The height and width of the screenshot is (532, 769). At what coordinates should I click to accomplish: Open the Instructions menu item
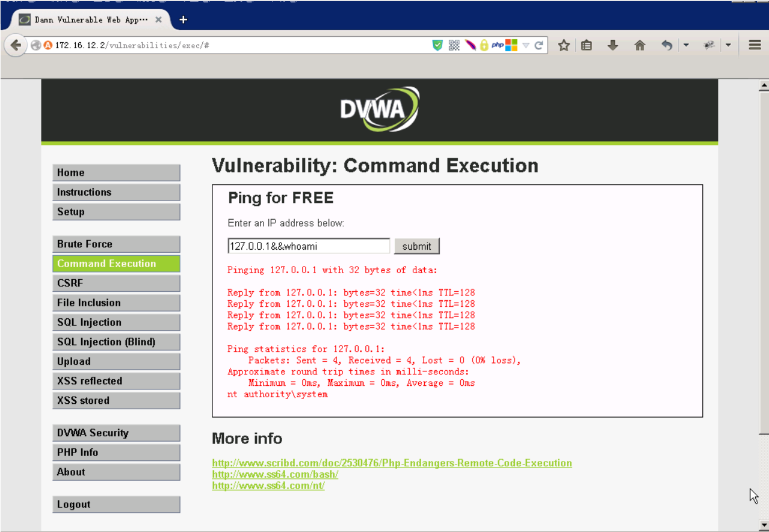tap(116, 193)
